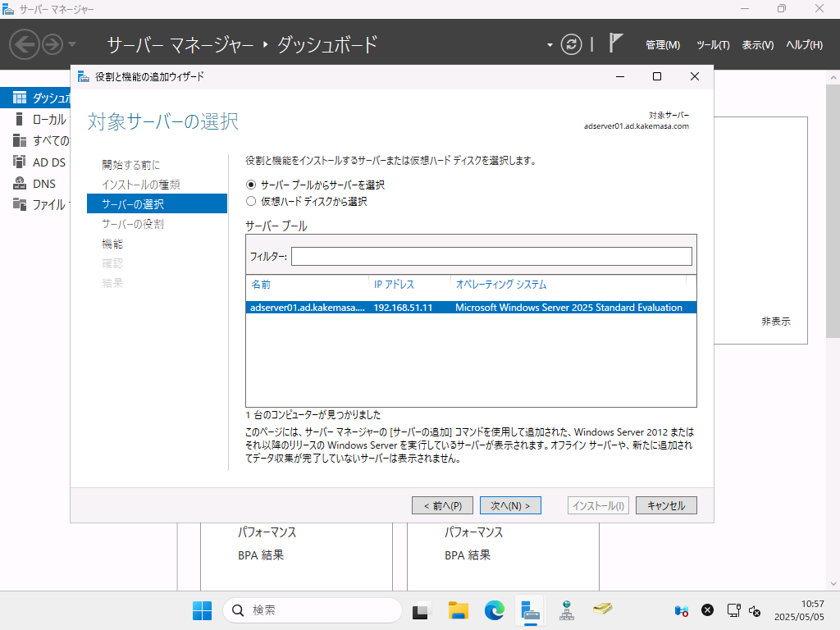840x630 pixels.
Task: Select adserver01.ad.kakemasa server row
Action: [471, 308]
